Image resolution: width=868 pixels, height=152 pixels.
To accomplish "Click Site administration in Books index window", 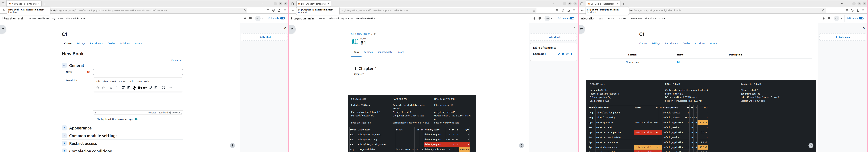I will click(x=655, y=19).
